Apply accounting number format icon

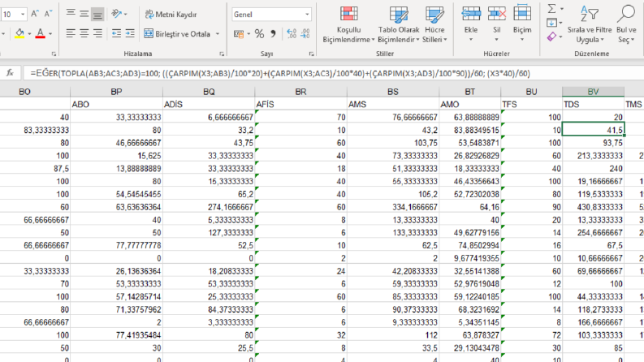coord(238,33)
